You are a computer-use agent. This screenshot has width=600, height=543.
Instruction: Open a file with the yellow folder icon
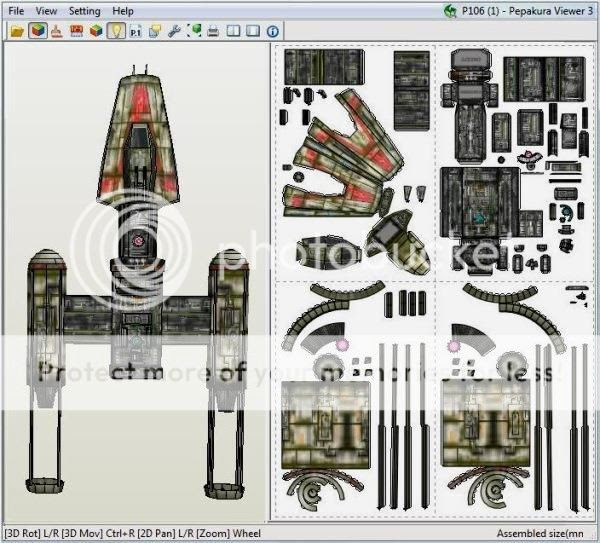coord(17,31)
